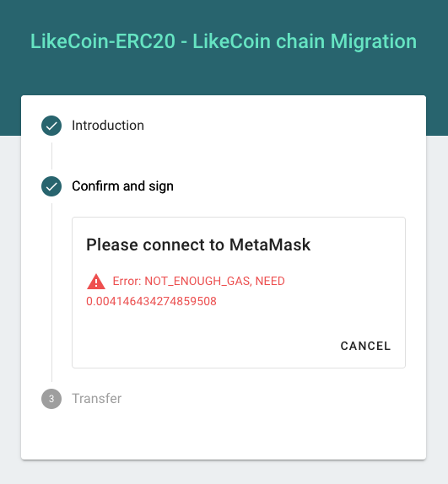Click the light gray page background below the card
This screenshot has height=484, width=448.
point(224,472)
